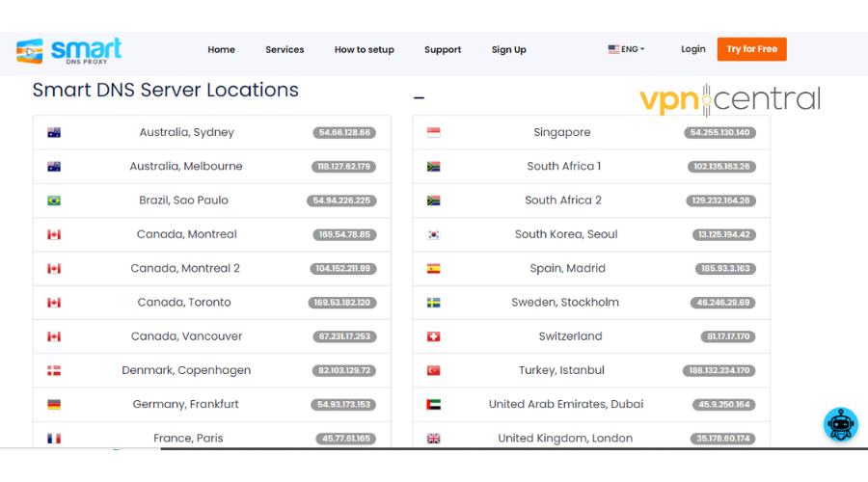This screenshot has width=868, height=482.
Task: Click the Switzerland flag icon
Action: (x=433, y=336)
